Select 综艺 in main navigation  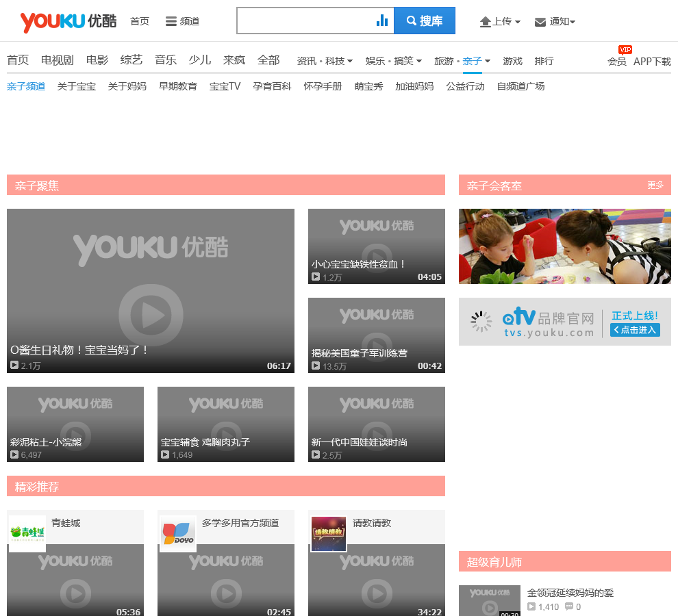coord(131,60)
